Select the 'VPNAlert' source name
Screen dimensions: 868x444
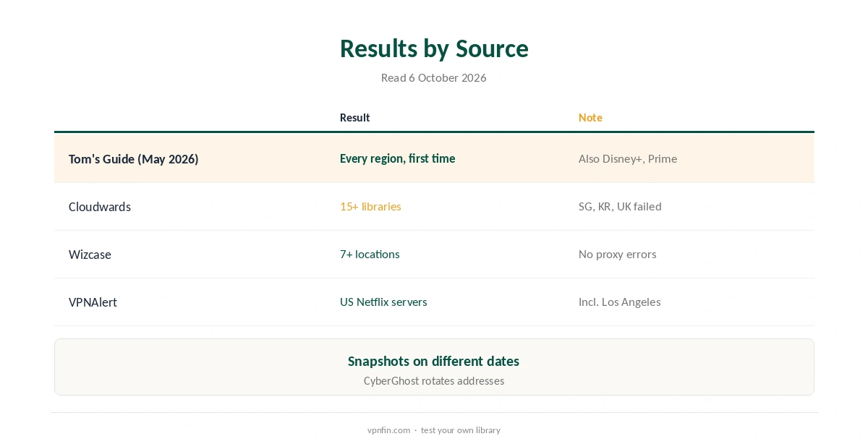tap(93, 302)
